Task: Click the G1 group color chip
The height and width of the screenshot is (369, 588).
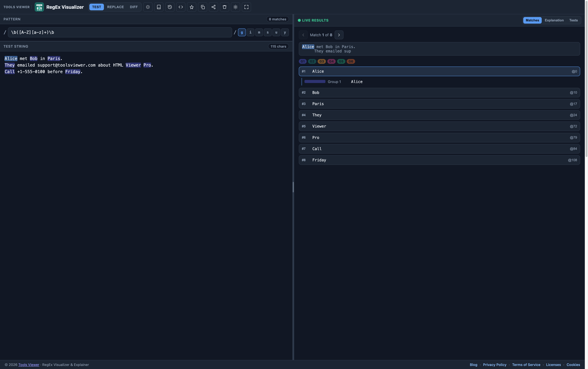Action: (303, 61)
